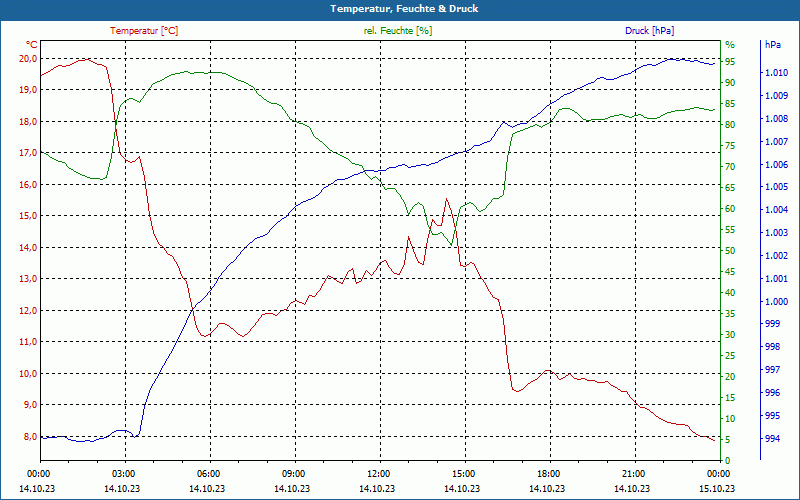Click the 90 humidity axis value
This screenshot has height=500, width=800.
730,83
